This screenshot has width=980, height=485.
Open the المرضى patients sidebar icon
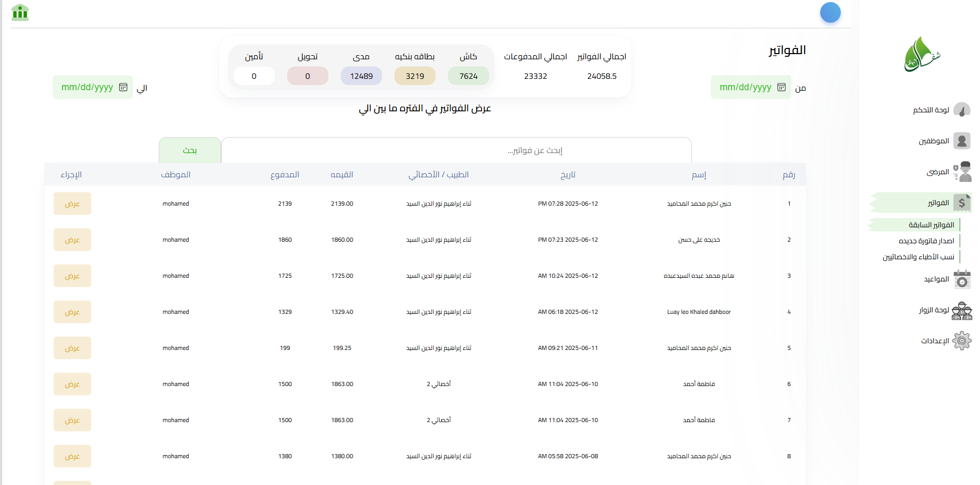(x=962, y=172)
